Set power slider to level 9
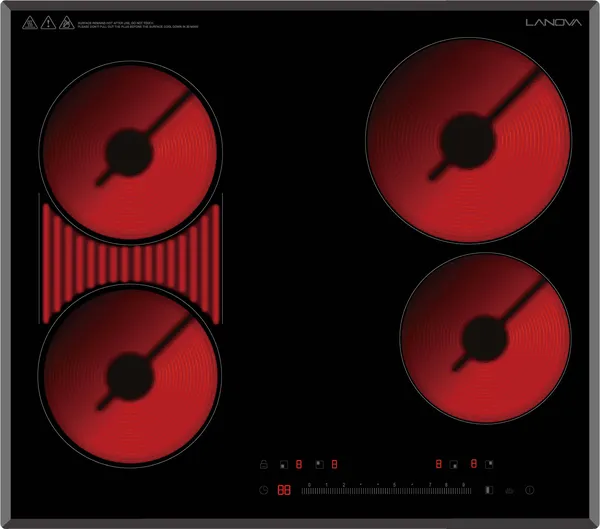The image size is (600, 529). (x=464, y=489)
